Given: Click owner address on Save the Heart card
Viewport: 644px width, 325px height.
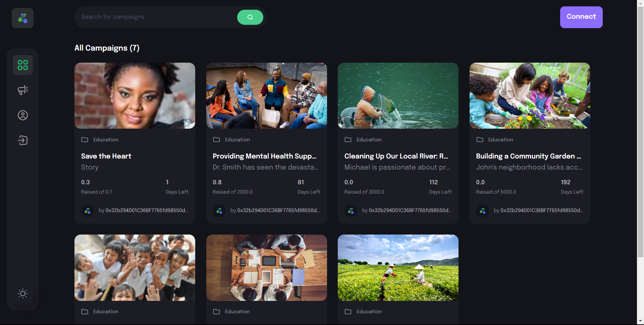Looking at the screenshot, I should coord(147,210).
